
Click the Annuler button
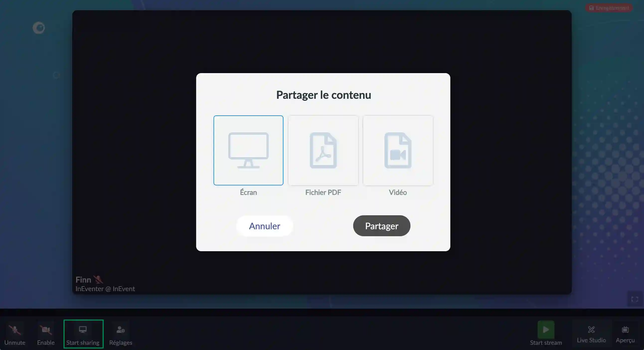click(264, 226)
